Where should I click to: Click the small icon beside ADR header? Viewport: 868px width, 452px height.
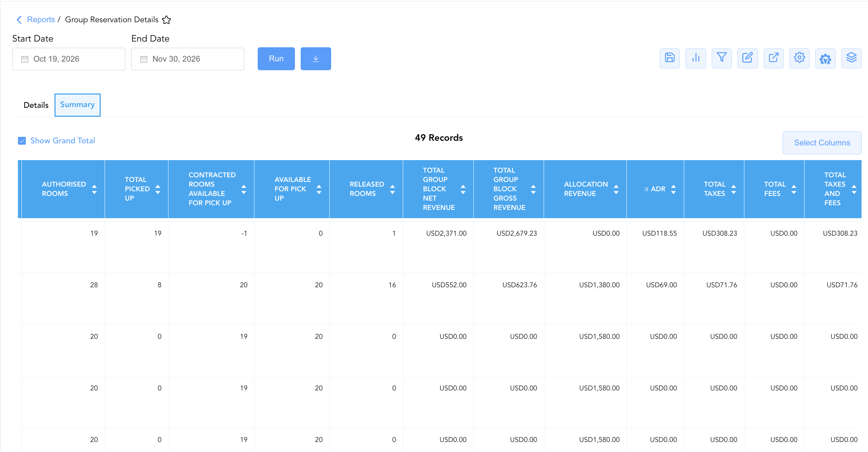(646, 189)
